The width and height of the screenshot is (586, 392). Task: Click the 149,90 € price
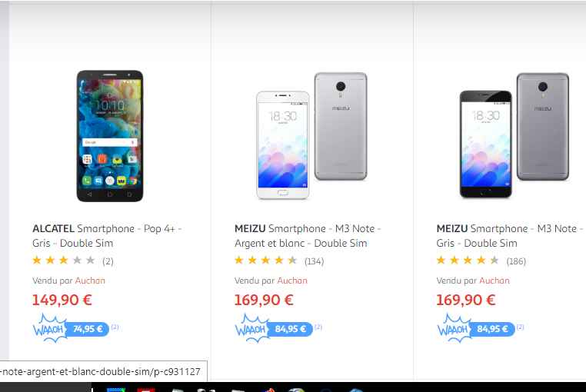click(62, 300)
